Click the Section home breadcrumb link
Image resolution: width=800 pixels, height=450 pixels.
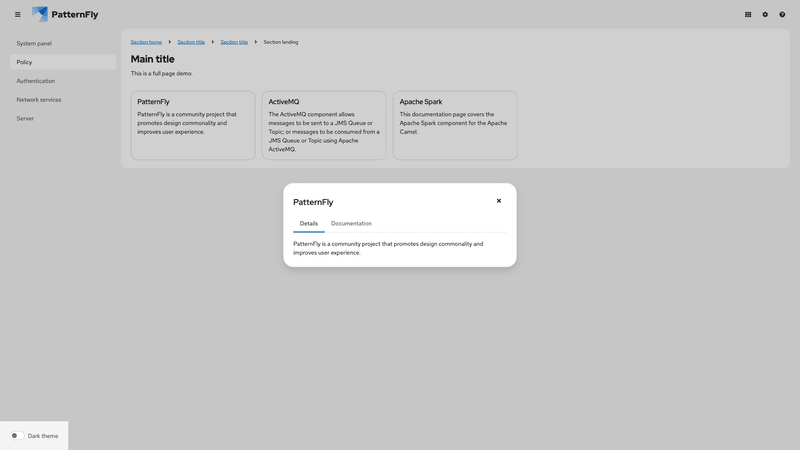(146, 42)
